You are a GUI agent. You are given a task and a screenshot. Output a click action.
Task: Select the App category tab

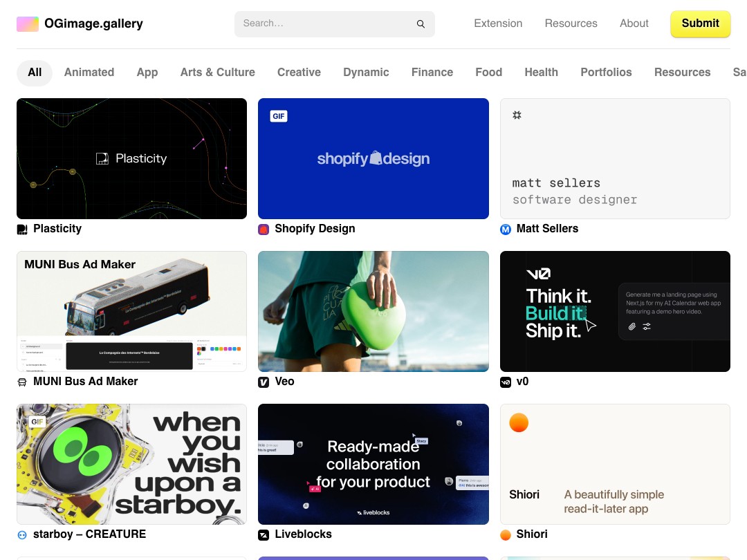pyautogui.click(x=147, y=73)
